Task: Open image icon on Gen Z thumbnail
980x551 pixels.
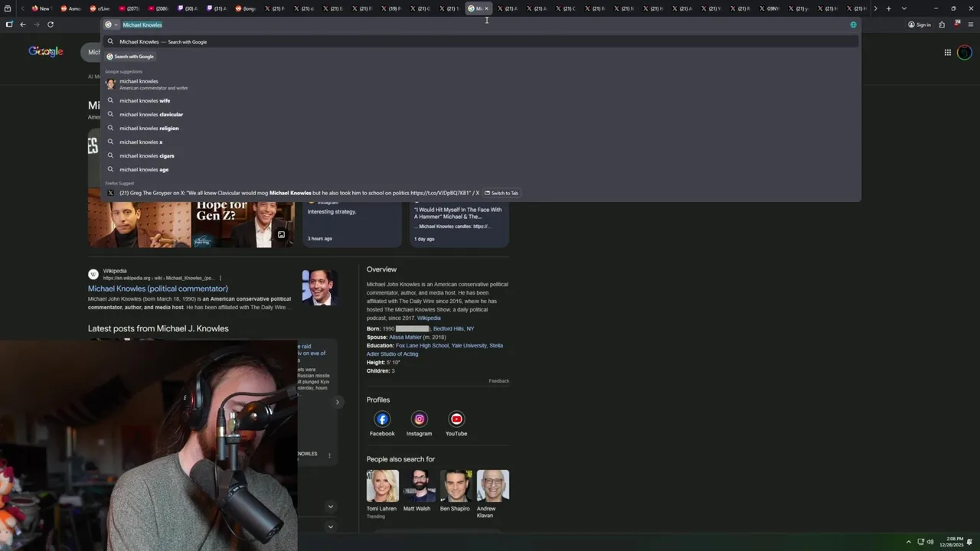Action: pos(281,235)
